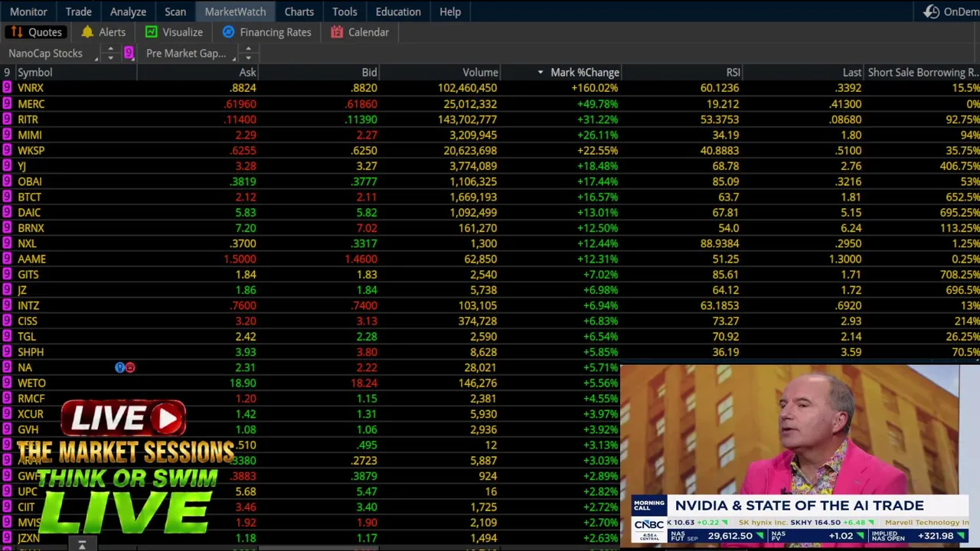Viewport: 980px width, 551px height.
Task: Select the JZ symbol in the watchlist
Action: (21, 290)
